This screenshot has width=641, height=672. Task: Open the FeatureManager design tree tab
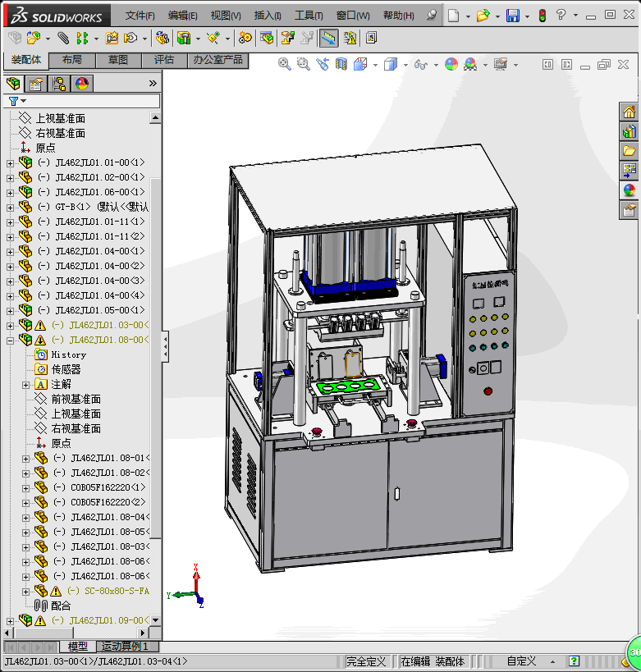point(13,83)
